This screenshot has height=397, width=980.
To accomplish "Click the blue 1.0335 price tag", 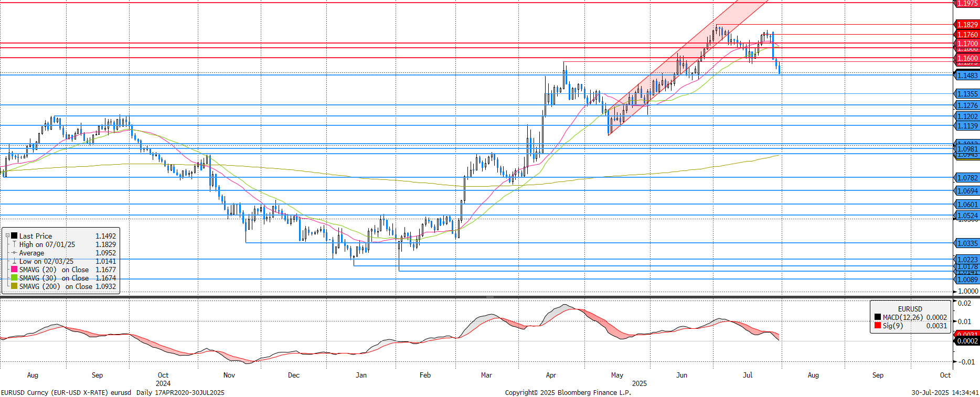I will pos(966,243).
